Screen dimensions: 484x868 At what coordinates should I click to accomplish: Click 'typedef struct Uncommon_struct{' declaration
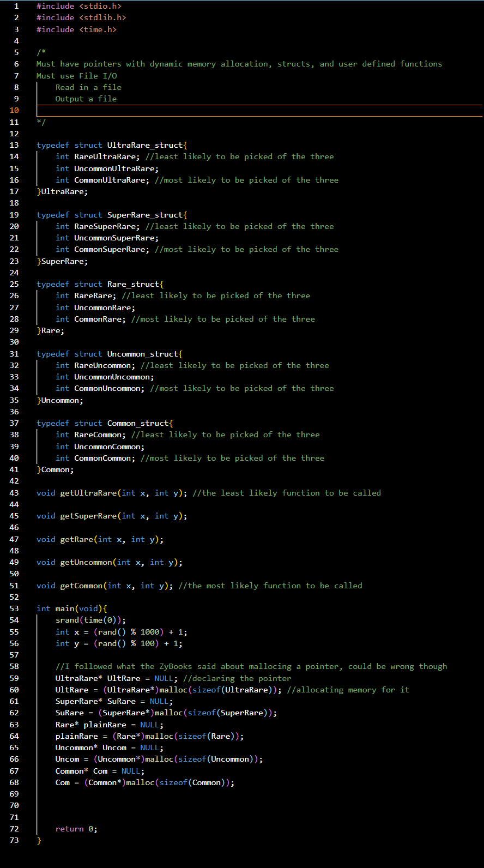tap(110, 354)
